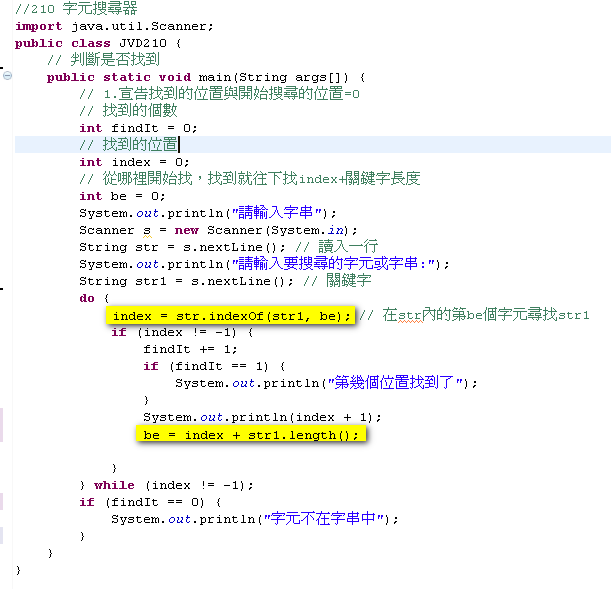Click the '// 判斷是否找到' comment

(103, 59)
